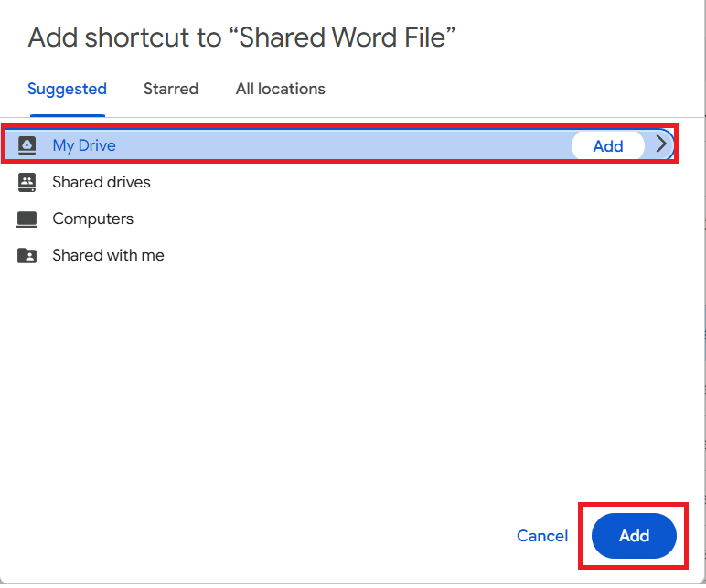This screenshot has width=706, height=588.
Task: Switch to the Starred tab
Action: pyautogui.click(x=171, y=89)
